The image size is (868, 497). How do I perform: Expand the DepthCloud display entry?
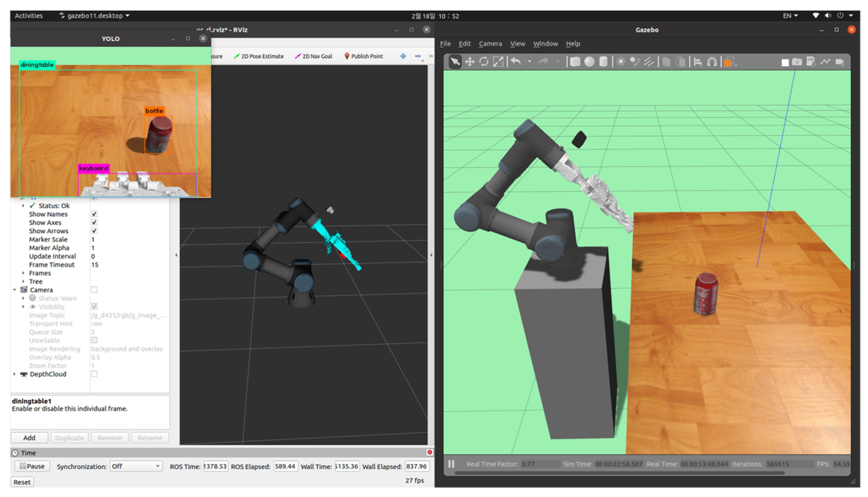click(15, 374)
